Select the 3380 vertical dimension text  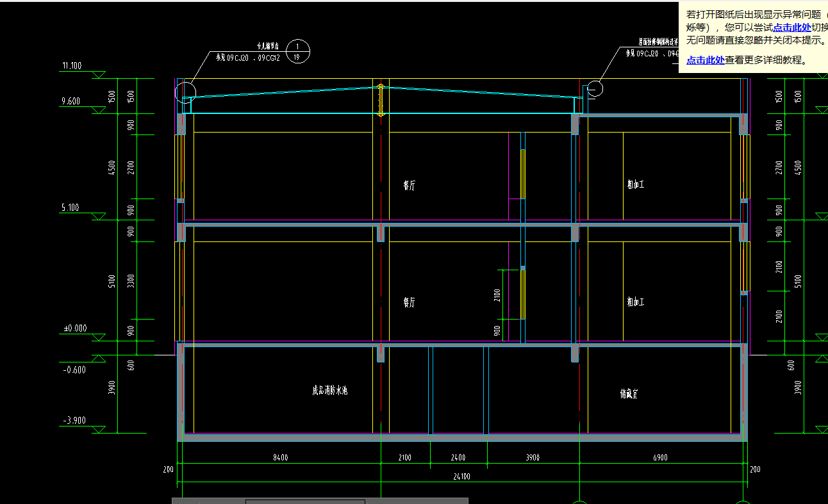pyautogui.click(x=131, y=280)
